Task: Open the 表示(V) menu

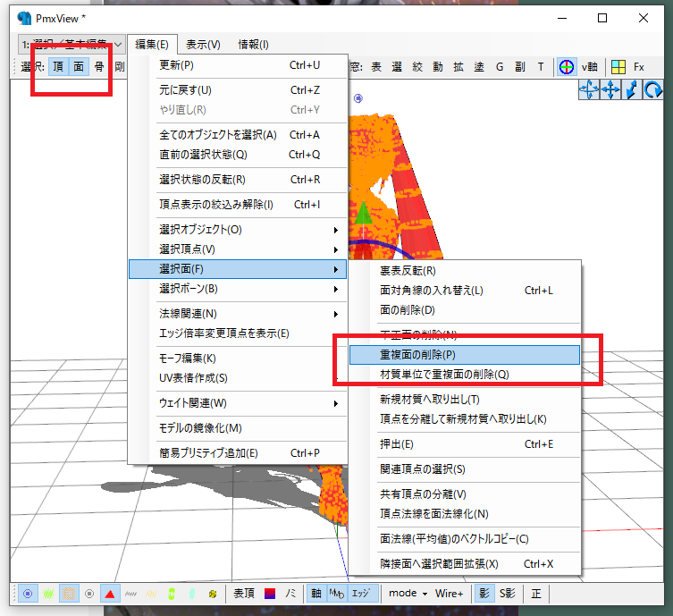Action: click(203, 44)
